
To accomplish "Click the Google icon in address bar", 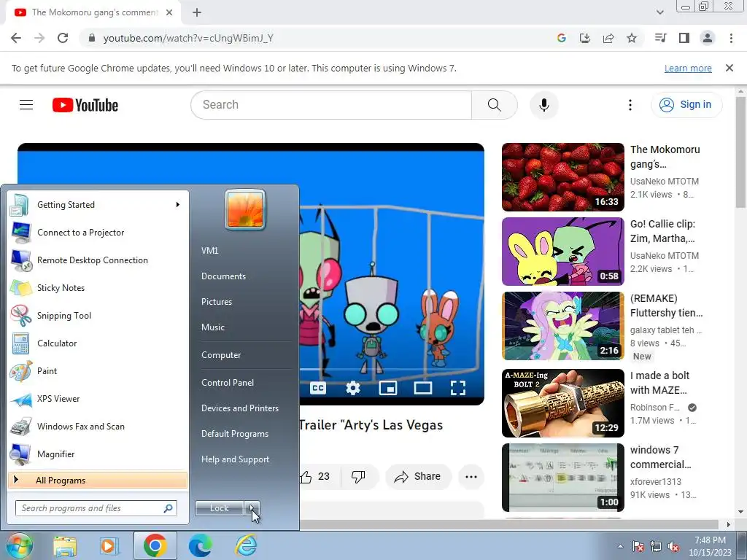I will [x=562, y=38].
